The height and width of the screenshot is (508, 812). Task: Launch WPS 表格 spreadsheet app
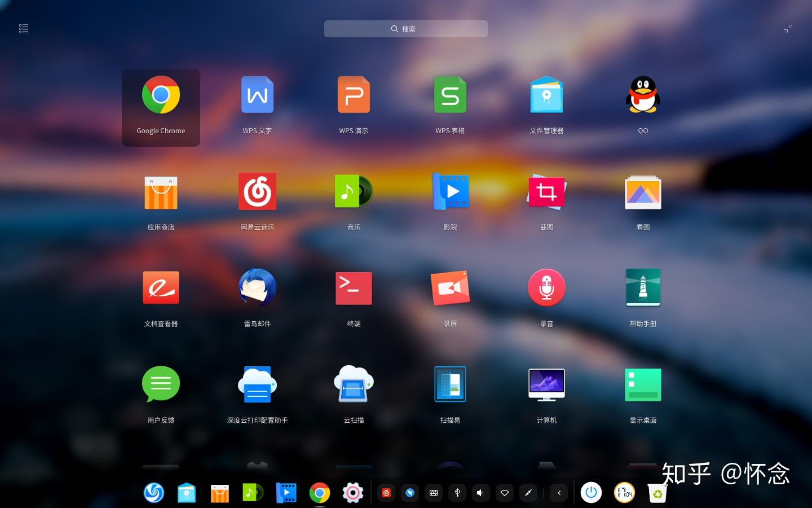click(x=450, y=95)
